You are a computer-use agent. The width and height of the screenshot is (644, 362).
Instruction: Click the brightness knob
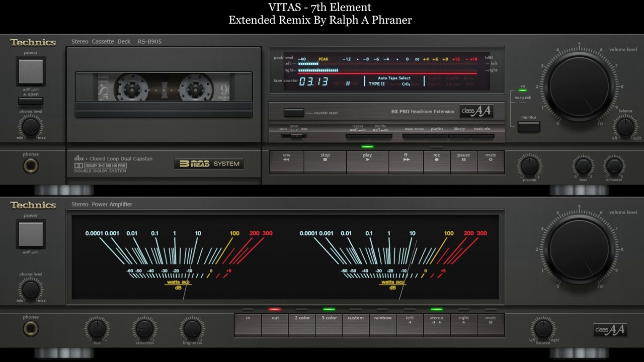pos(192,329)
